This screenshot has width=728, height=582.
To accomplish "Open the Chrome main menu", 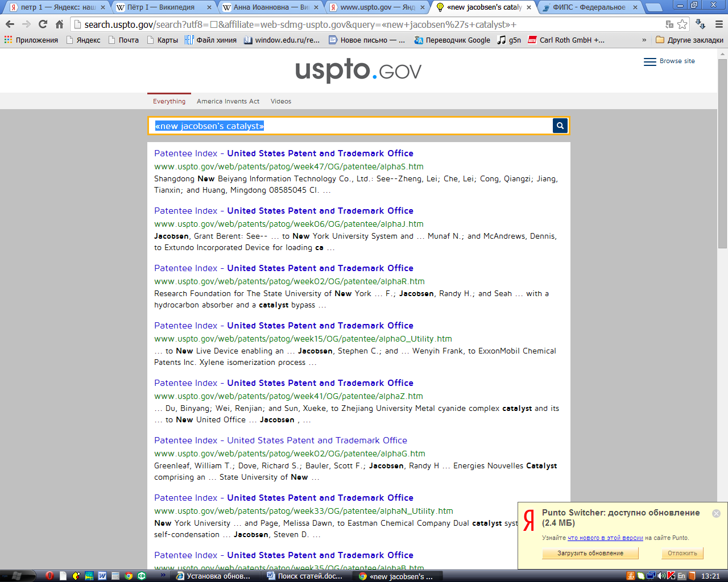I will click(x=719, y=24).
